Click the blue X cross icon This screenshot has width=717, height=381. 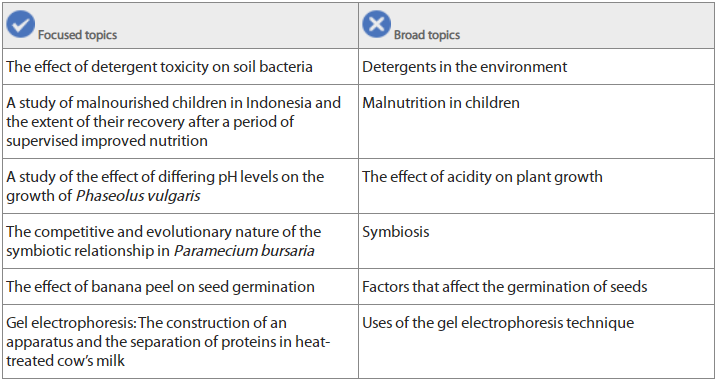(377, 24)
